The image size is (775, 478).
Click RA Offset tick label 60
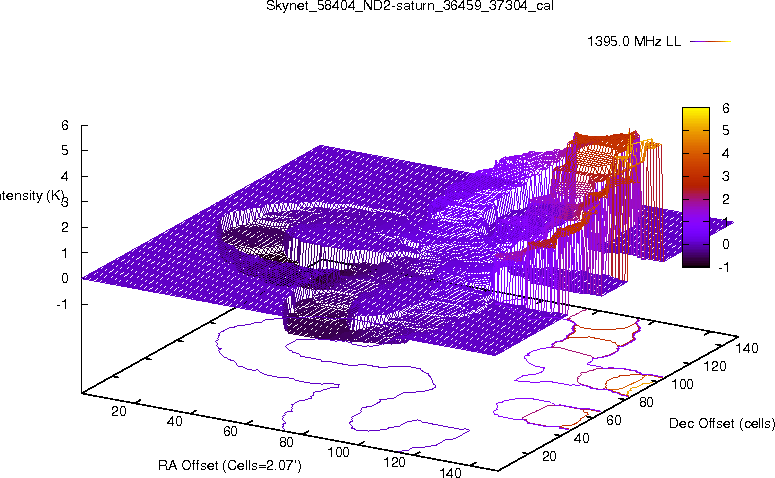click(230, 432)
